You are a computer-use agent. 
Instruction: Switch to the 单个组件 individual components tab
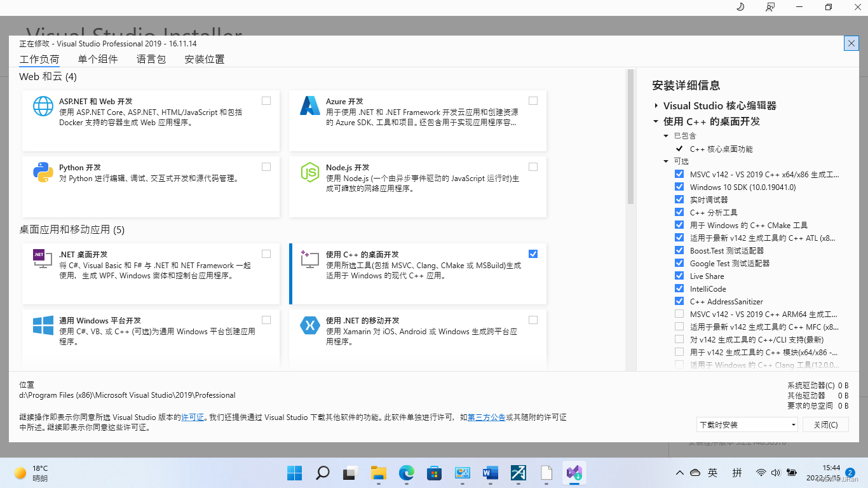[98, 59]
